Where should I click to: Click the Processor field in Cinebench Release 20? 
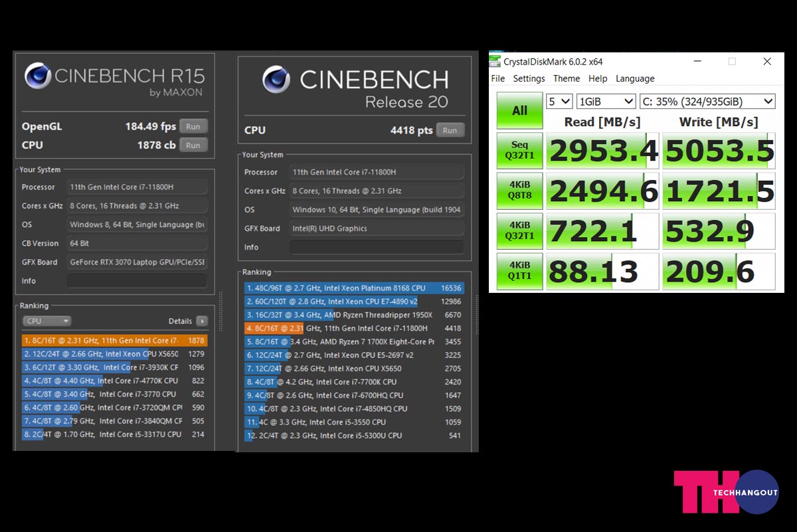tap(377, 172)
